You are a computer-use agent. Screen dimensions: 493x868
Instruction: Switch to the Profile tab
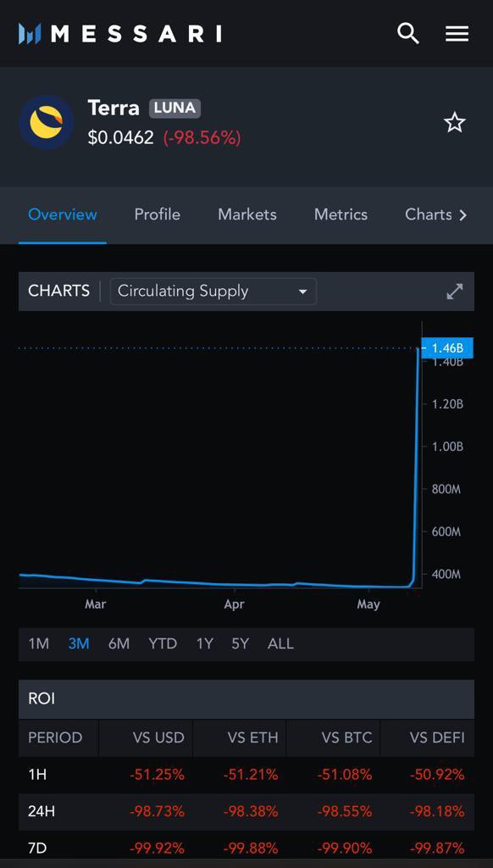158,214
